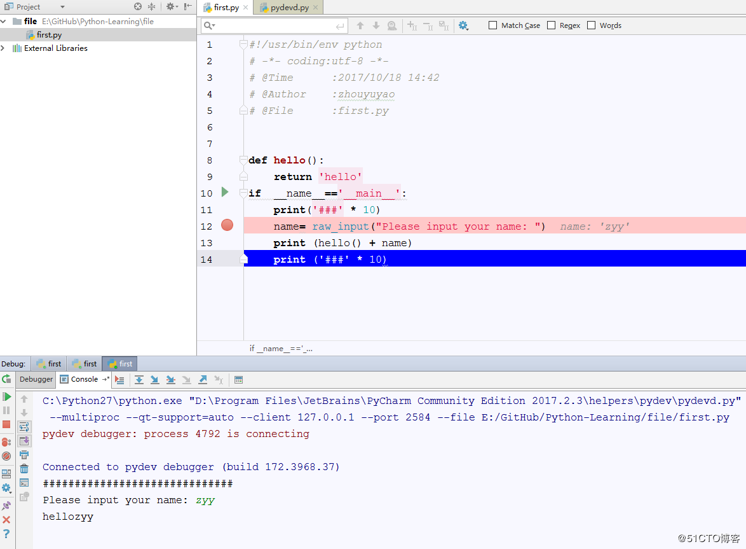Click the if __name__ breadcrumb
Screen dimensions: 746x549
pyautogui.click(x=281, y=349)
